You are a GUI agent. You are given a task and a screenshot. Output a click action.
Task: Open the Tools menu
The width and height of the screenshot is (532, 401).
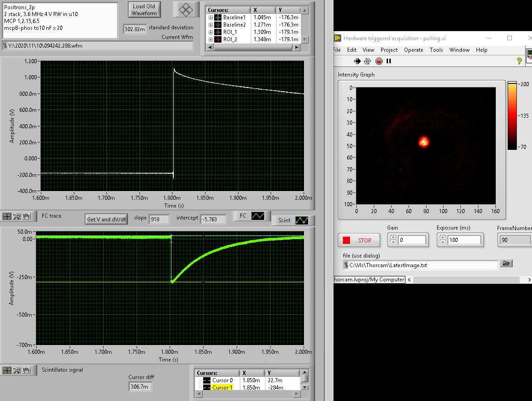coord(436,50)
